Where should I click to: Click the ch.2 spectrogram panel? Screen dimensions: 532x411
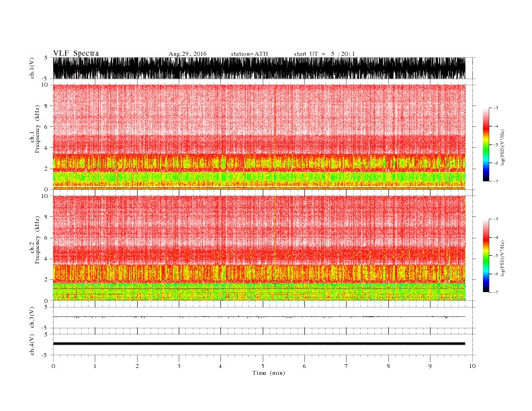tap(259, 248)
